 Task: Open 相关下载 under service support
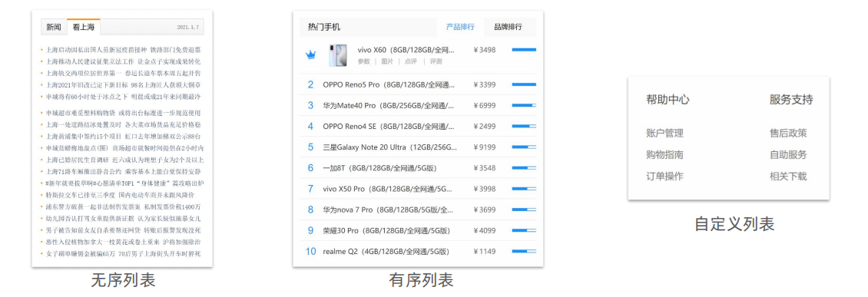tap(788, 177)
